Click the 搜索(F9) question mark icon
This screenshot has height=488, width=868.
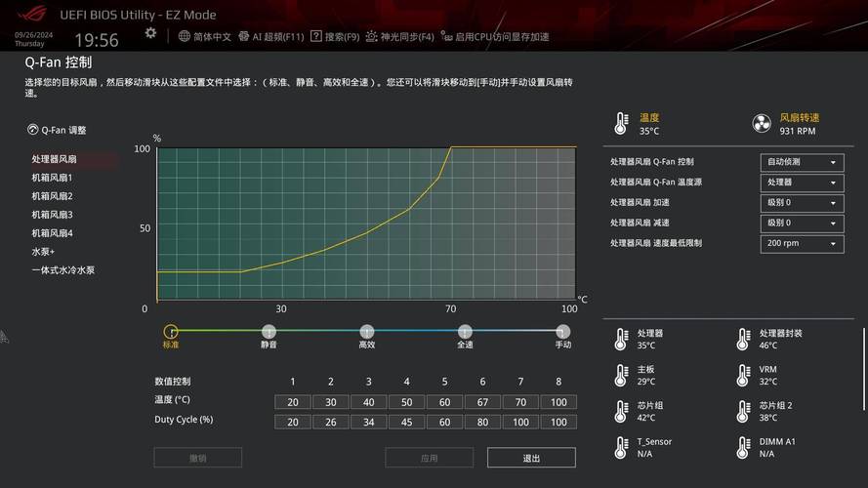click(316, 36)
